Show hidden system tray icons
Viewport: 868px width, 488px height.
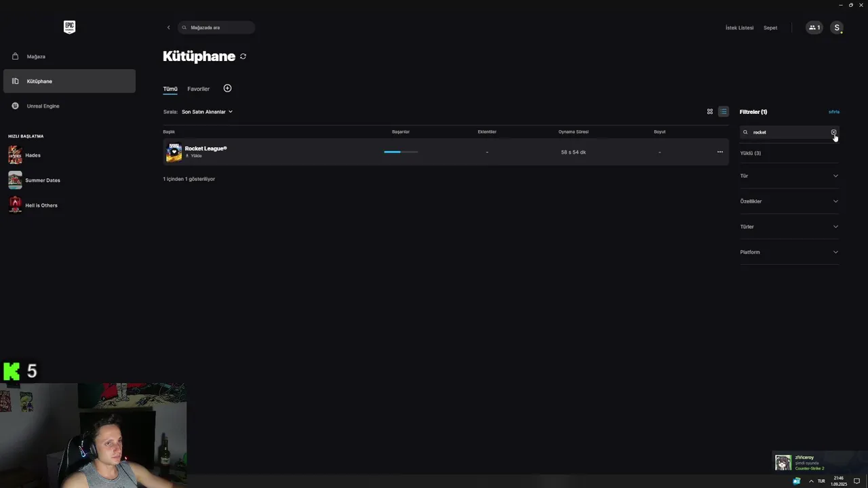point(811,481)
